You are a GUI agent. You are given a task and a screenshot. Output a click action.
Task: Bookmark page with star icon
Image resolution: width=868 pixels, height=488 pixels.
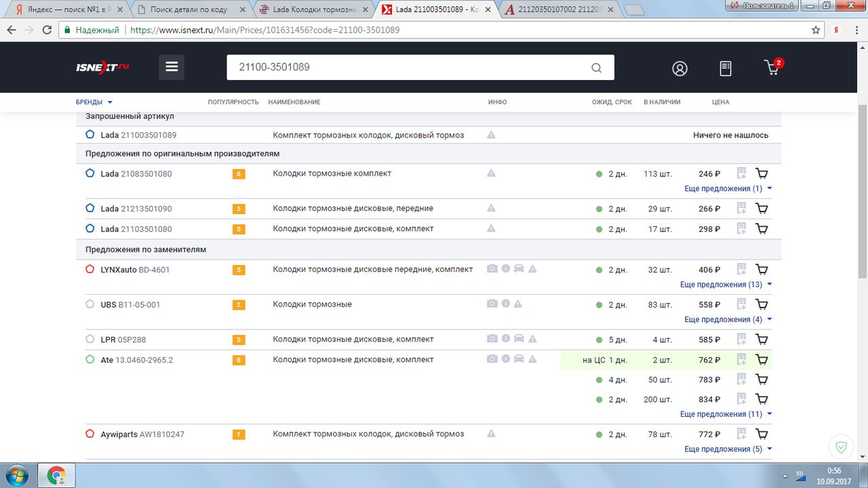coord(816,30)
